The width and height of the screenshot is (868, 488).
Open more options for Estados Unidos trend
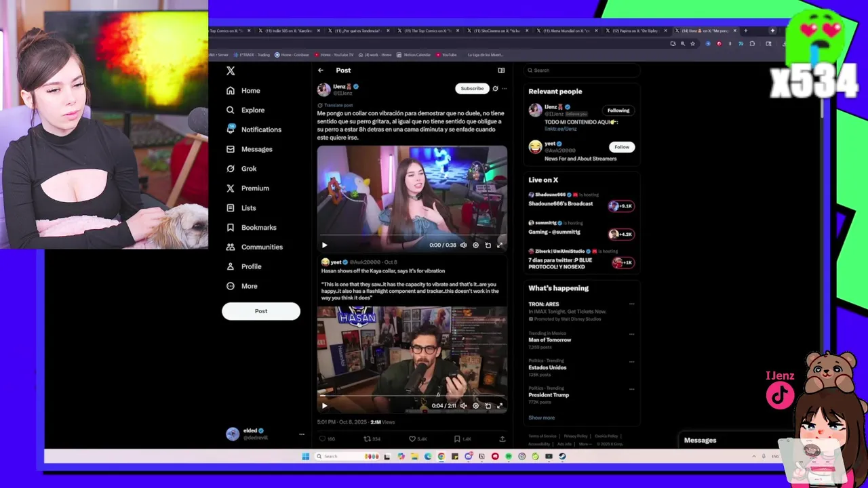point(631,362)
